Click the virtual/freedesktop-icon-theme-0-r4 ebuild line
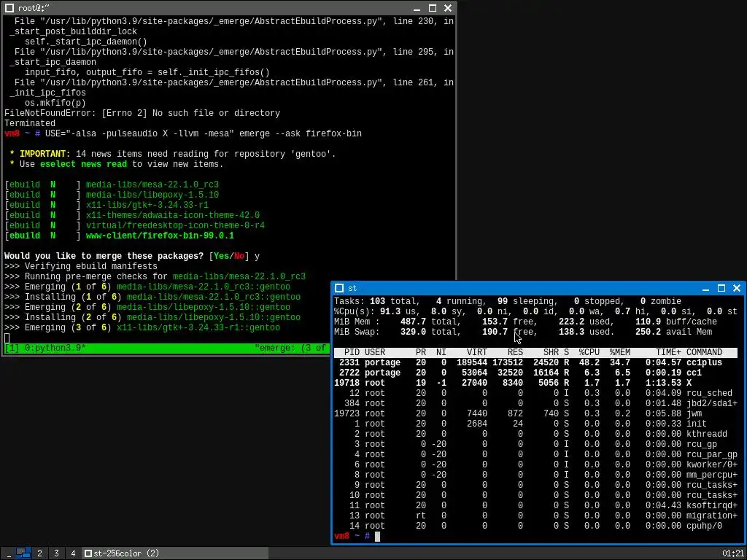 (x=135, y=226)
